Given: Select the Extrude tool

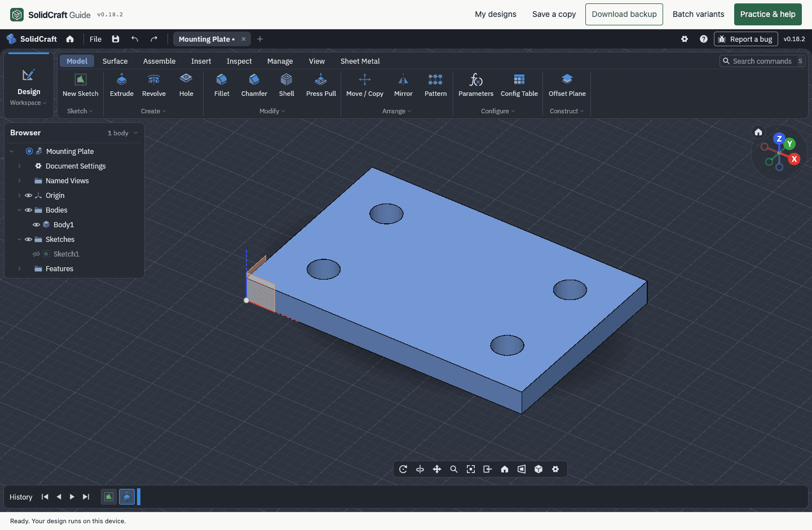Looking at the screenshot, I should pyautogui.click(x=122, y=86).
